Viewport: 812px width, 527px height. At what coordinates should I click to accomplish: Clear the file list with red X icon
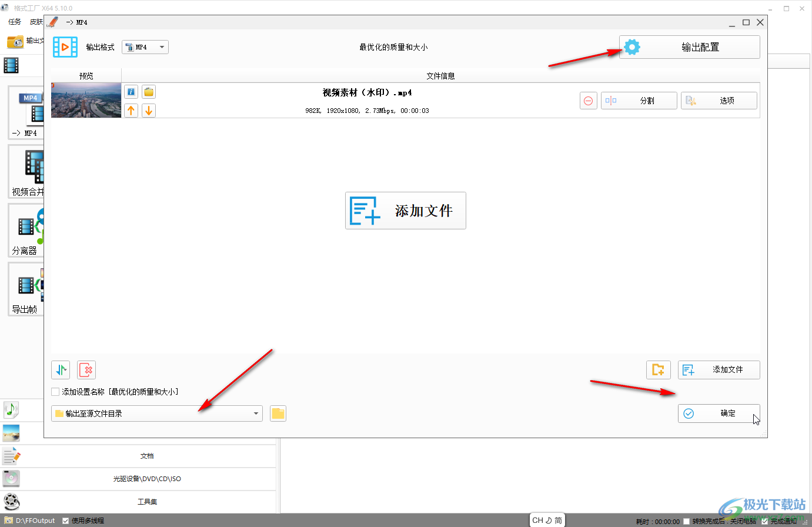[x=86, y=370]
